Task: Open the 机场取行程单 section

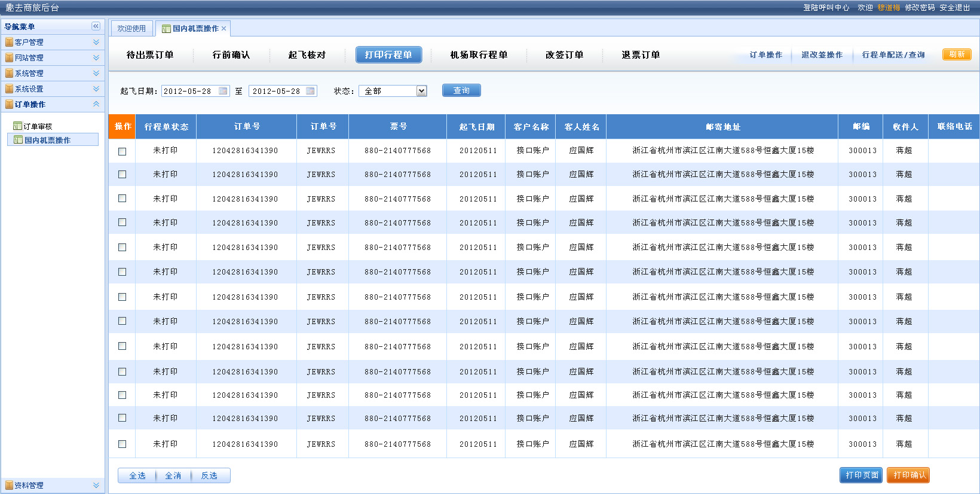Action: [x=479, y=55]
